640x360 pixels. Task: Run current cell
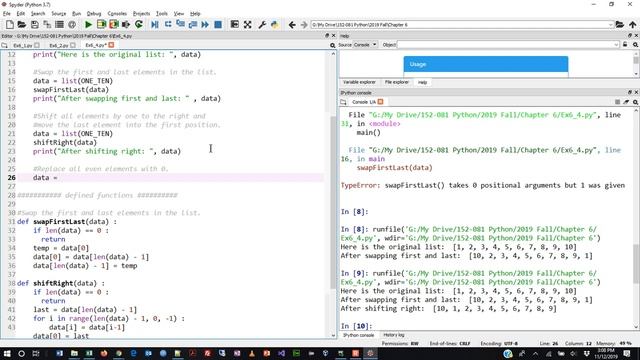coord(101,24)
